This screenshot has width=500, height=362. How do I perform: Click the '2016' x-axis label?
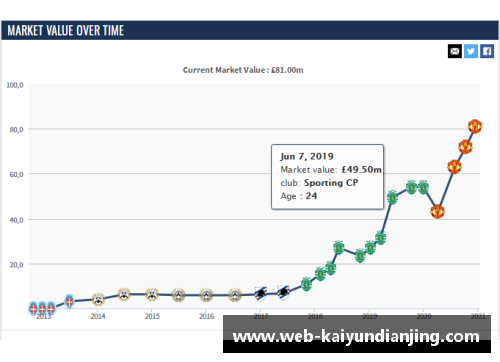[207, 316]
